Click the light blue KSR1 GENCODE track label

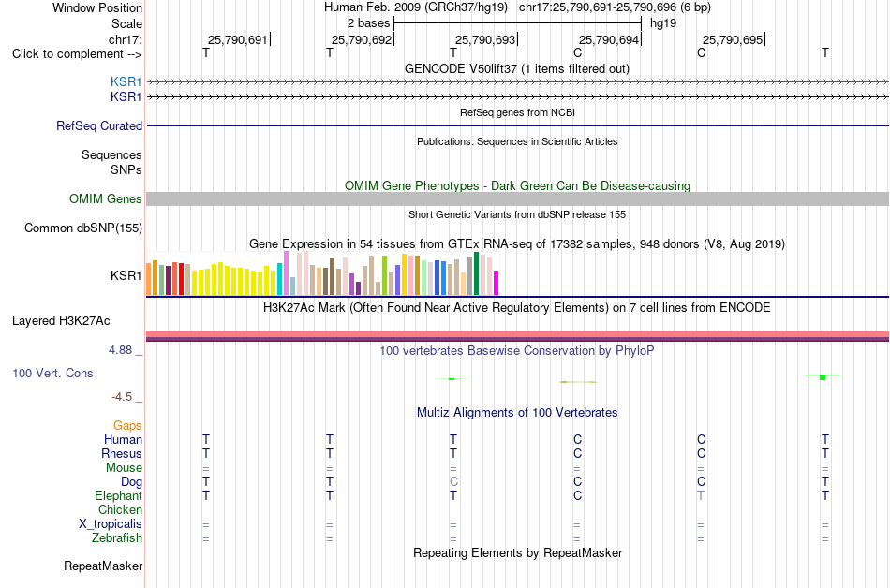coord(126,81)
